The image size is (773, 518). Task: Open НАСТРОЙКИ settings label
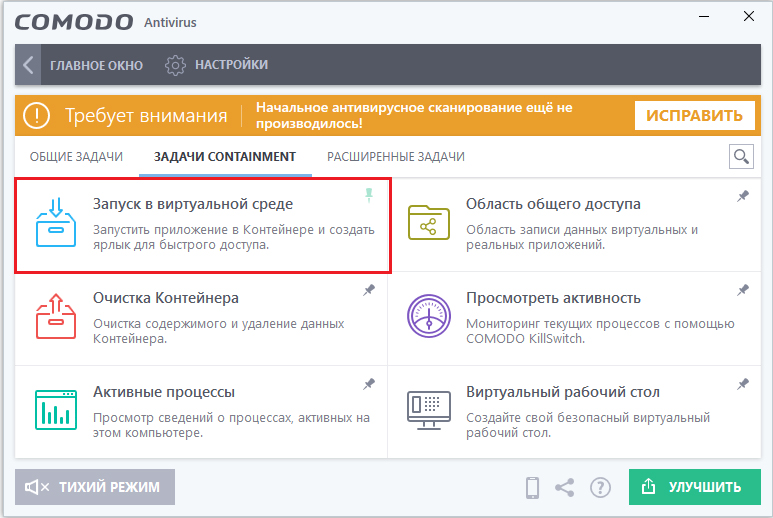(231, 65)
